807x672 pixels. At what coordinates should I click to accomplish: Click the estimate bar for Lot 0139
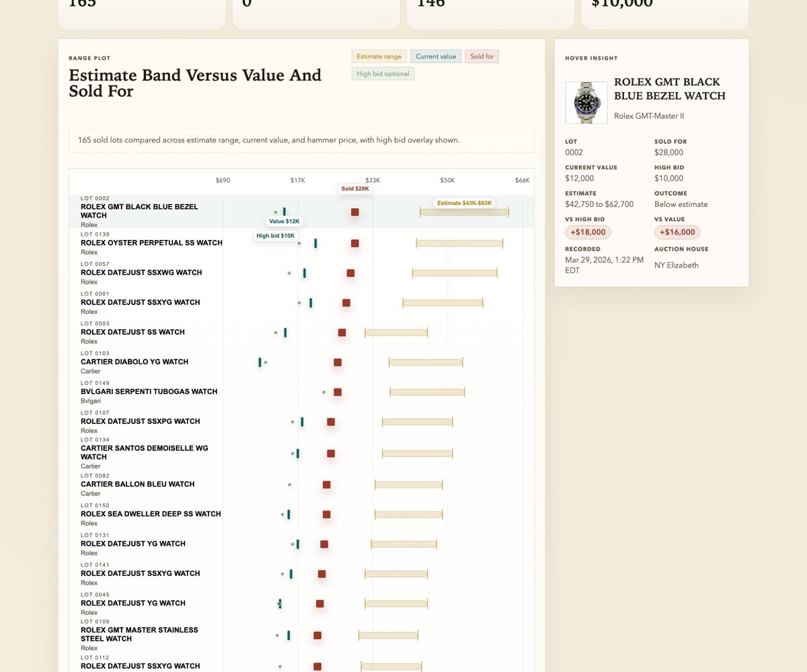(x=459, y=243)
